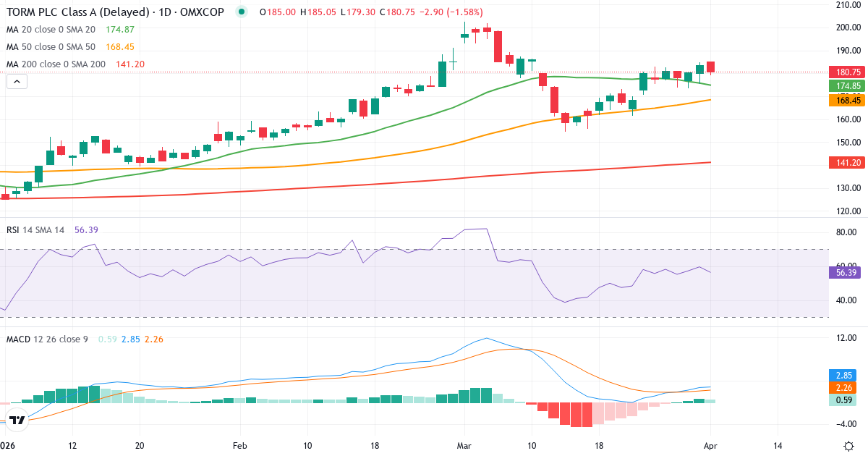868x456 pixels.
Task: Click the red SMA 200 price tag 141.20
Action: click(x=847, y=163)
